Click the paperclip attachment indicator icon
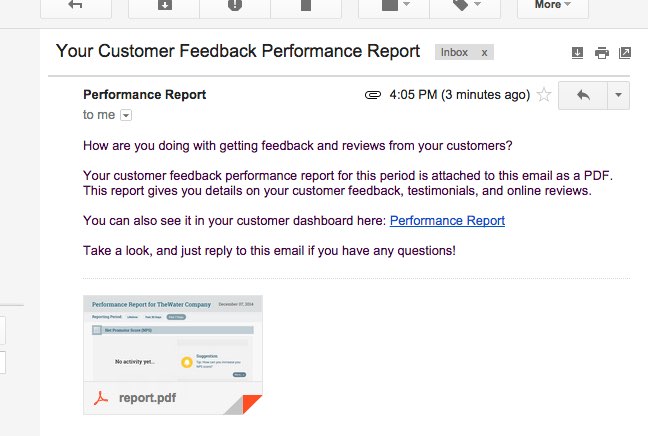The image size is (648, 436). click(373, 95)
